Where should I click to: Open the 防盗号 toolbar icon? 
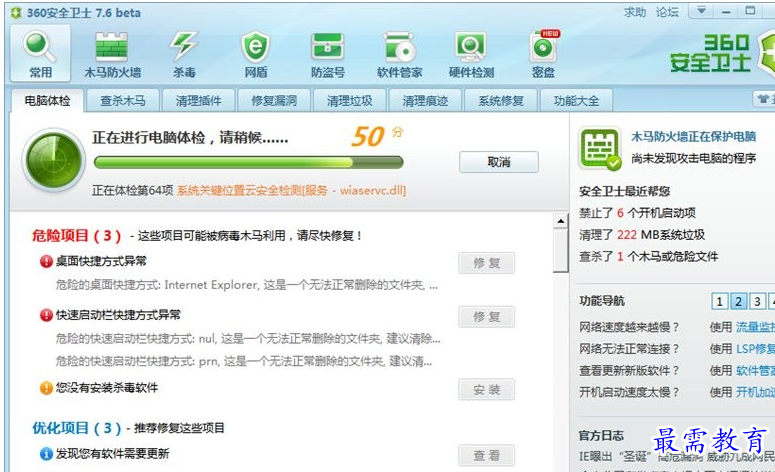[x=327, y=54]
